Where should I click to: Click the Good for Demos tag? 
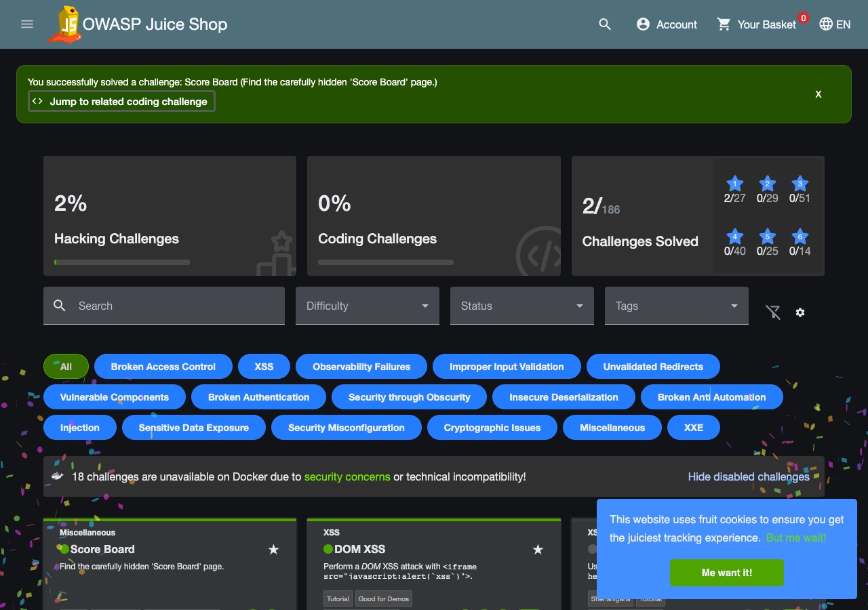383,598
